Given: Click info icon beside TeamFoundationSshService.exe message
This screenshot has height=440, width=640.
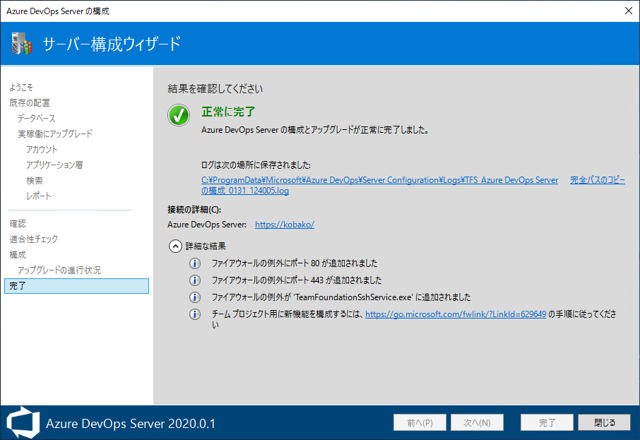Looking at the screenshot, I should pyautogui.click(x=195, y=297).
